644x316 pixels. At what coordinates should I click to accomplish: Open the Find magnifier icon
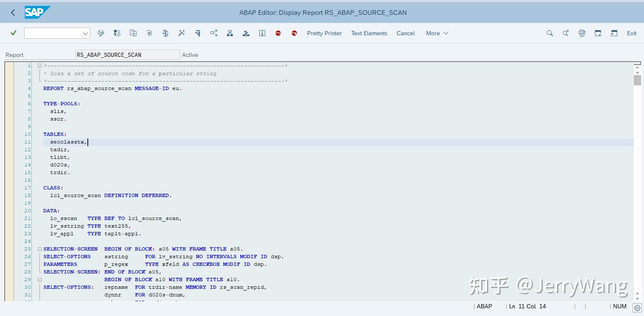tap(549, 33)
